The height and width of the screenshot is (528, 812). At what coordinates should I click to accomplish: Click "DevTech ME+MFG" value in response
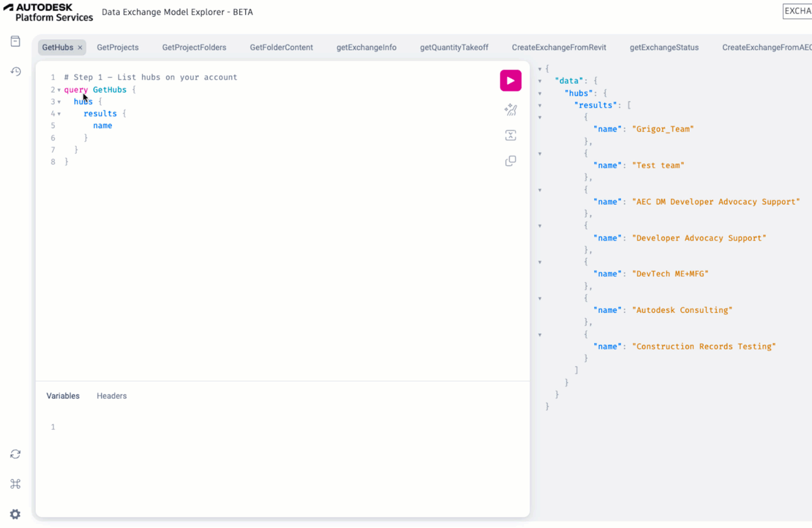coord(670,274)
